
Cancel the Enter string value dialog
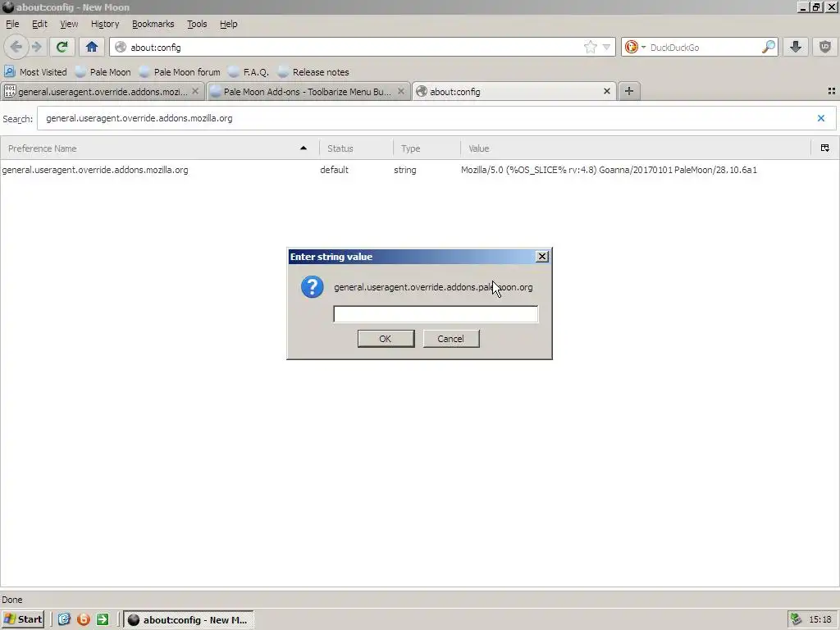451,339
